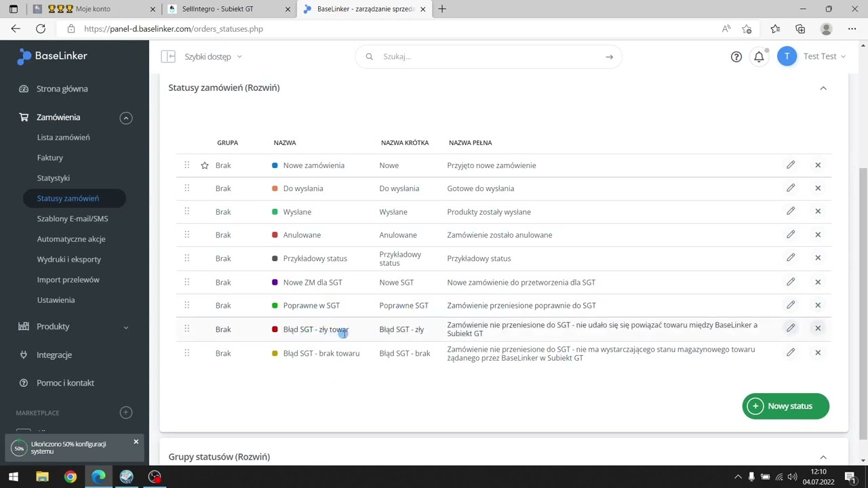Click yellow swatch of Błąd SGT - brak towaru
Screen dimensions: 868x488
275,353
